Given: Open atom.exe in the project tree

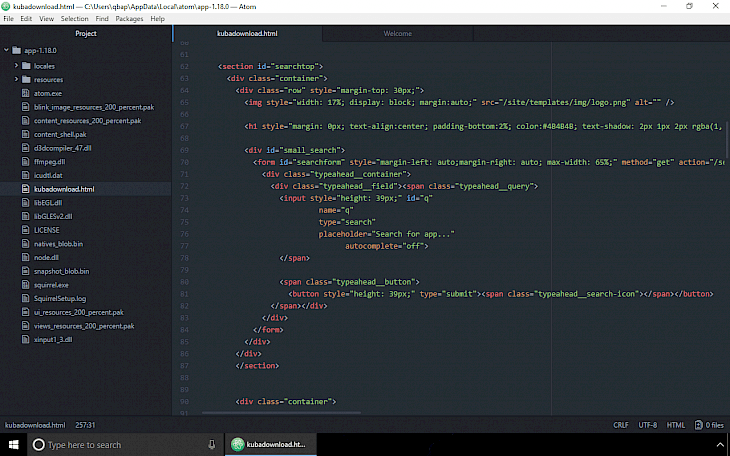Looking at the screenshot, I should tap(47, 93).
